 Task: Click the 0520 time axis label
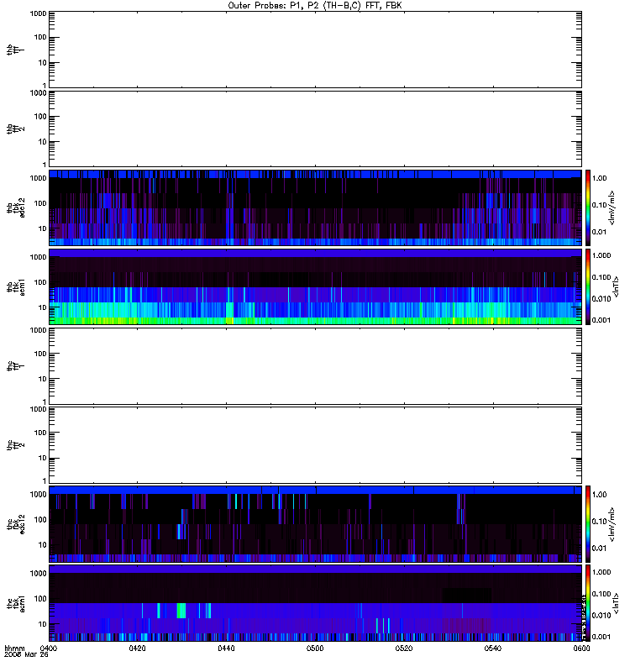coord(404,648)
